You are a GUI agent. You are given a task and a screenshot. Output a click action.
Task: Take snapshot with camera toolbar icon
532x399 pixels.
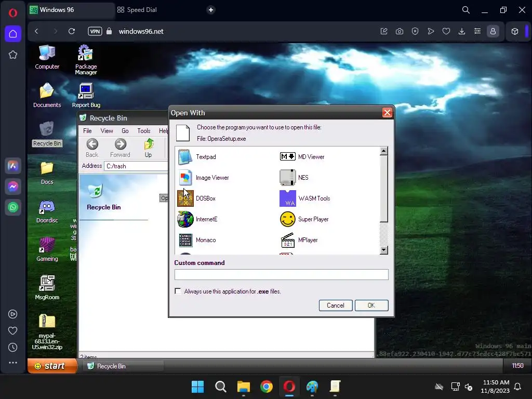tap(400, 31)
